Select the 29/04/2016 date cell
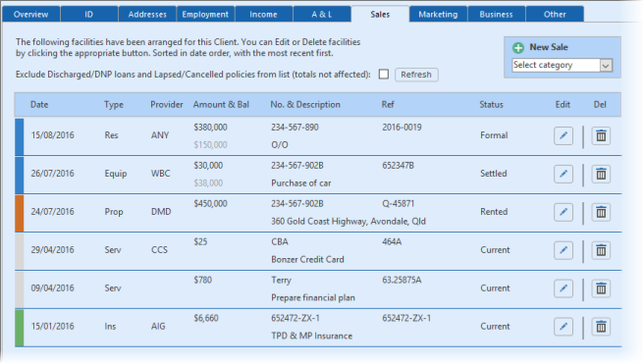 point(53,250)
